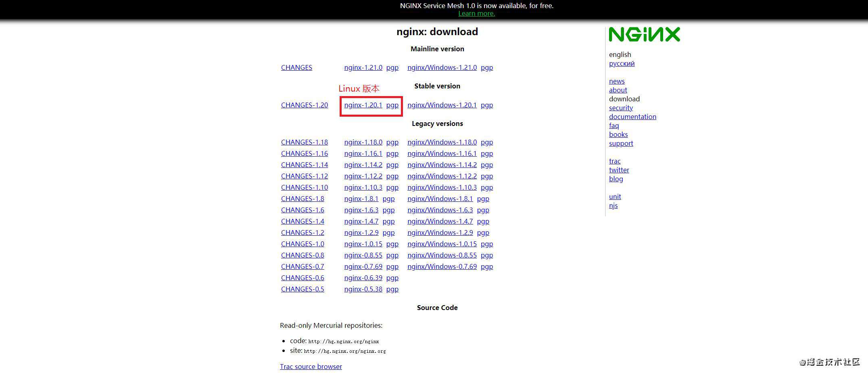
Task: Open CHANGES-1.2 link
Action: point(303,233)
